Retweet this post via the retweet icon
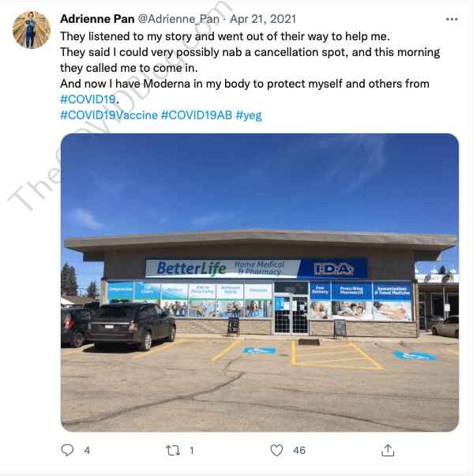473x476 pixels. (x=173, y=450)
